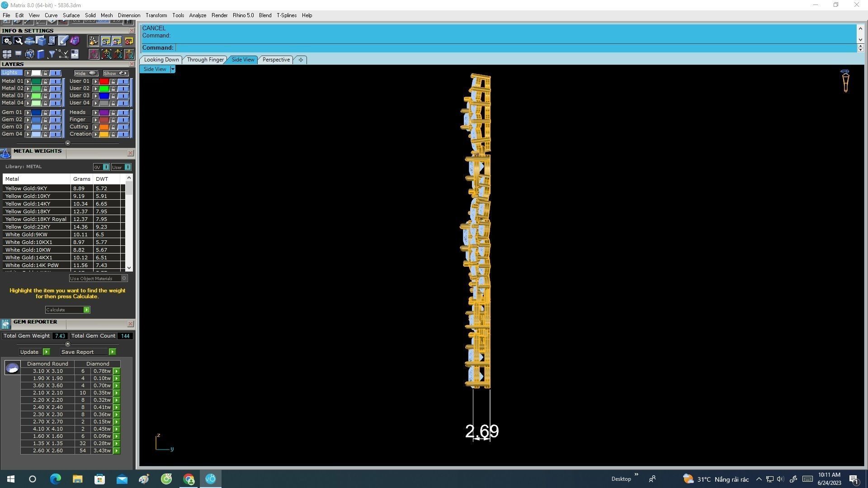Open the gears settings icon in Info & Settings

[x=7, y=41]
